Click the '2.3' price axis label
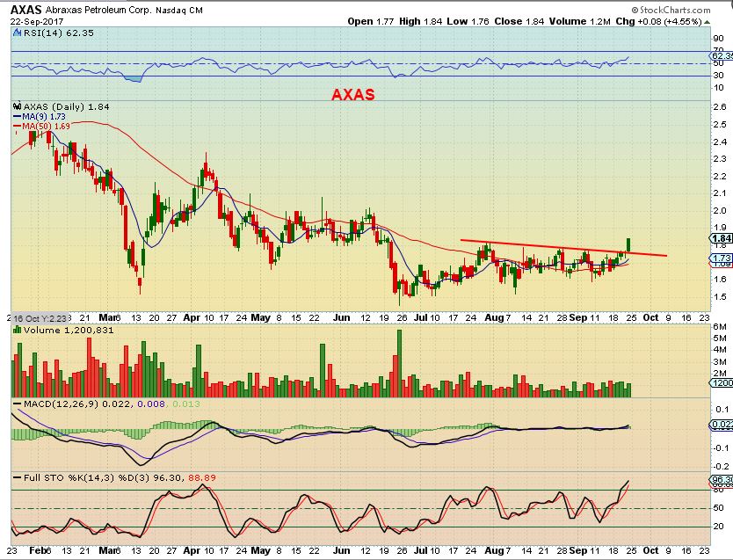 pyautogui.click(x=720, y=158)
